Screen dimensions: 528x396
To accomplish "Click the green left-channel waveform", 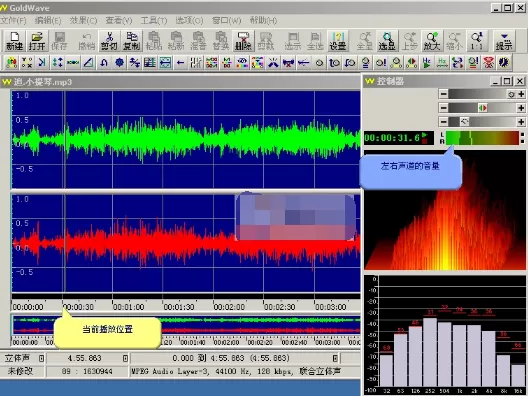I will [x=186, y=139].
